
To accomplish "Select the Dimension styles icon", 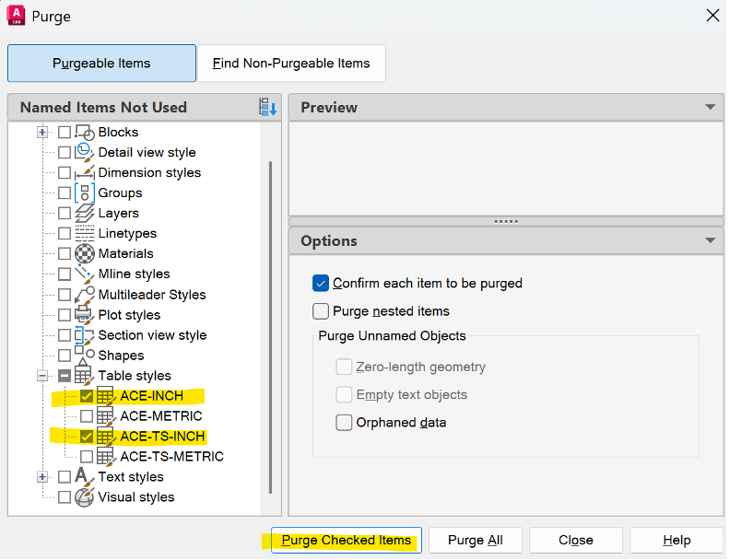I will [x=85, y=173].
